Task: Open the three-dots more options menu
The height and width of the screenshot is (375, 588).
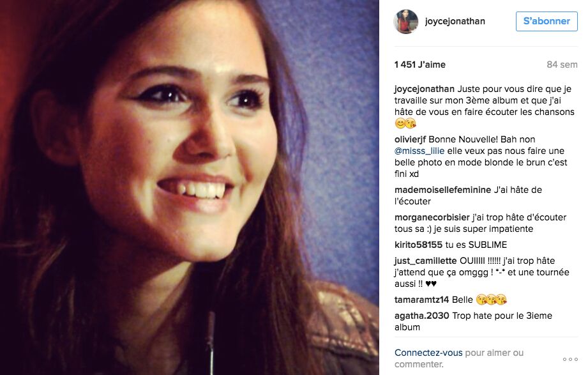Action: (x=570, y=359)
